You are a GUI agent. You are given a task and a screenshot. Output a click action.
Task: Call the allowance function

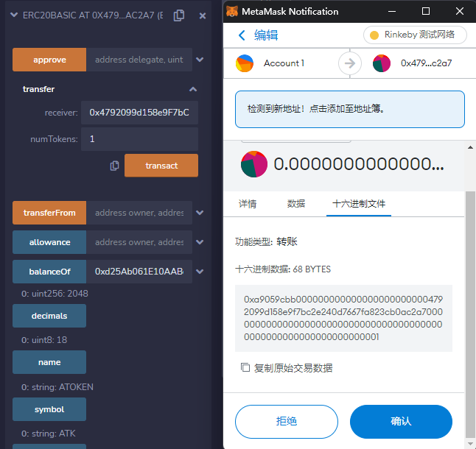click(x=49, y=242)
